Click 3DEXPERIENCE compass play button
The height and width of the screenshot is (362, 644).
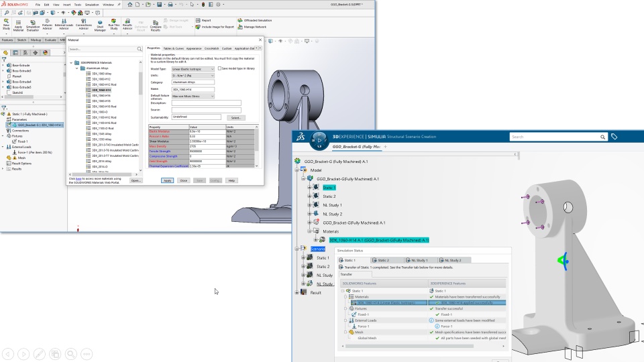click(x=319, y=140)
